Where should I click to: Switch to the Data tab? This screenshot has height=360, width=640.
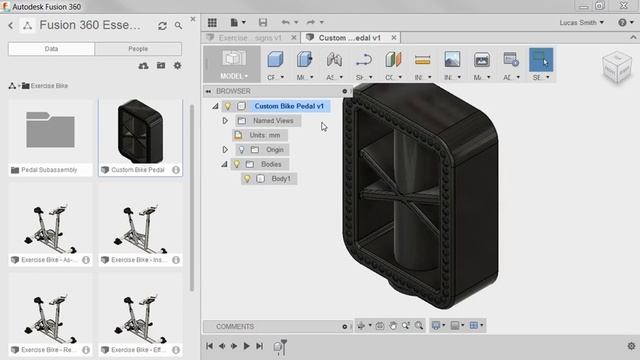tap(51, 49)
